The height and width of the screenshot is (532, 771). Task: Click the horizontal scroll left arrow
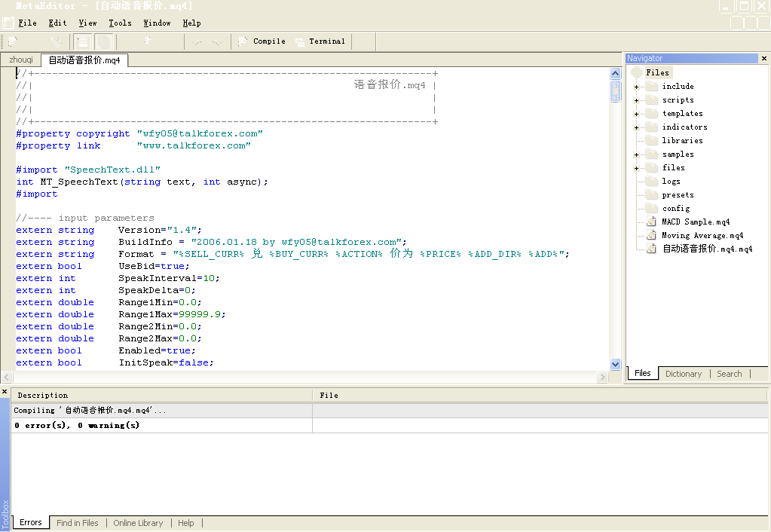pyautogui.click(x=6, y=377)
